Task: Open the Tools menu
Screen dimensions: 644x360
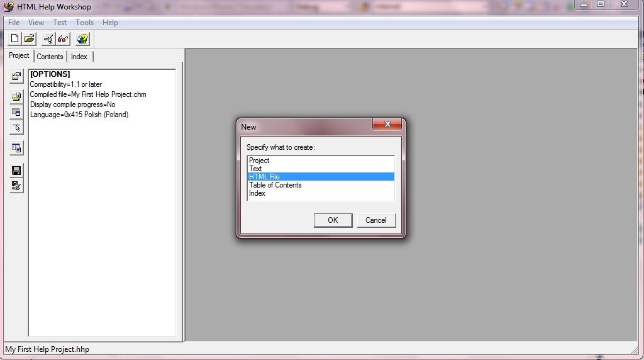Action: coord(84,23)
